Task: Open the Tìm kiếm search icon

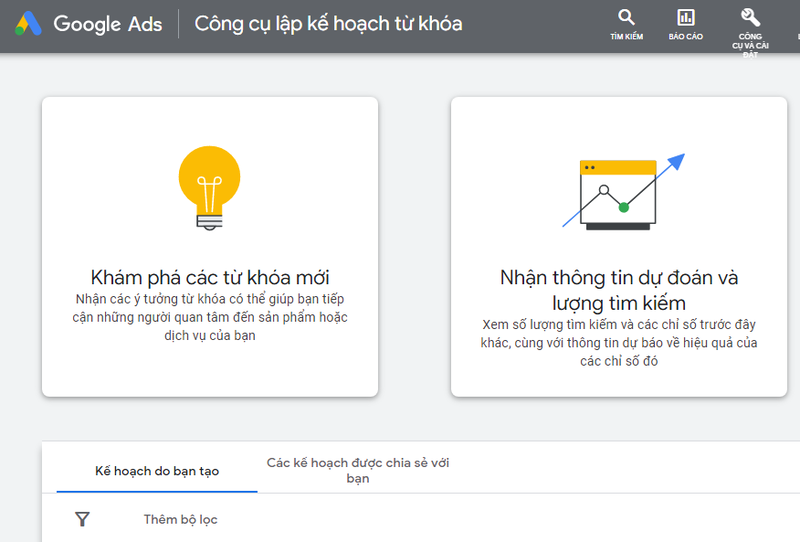Action: pos(626,17)
